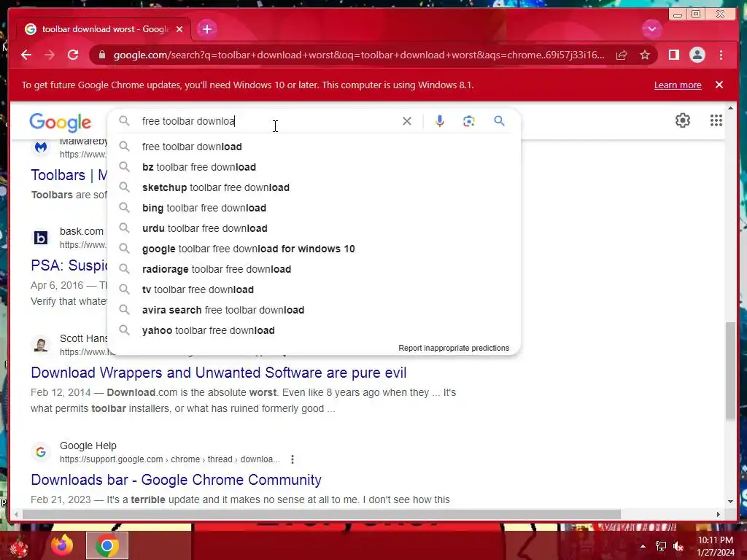Click the address bar URL
The height and width of the screenshot is (560, 747).
click(359, 55)
